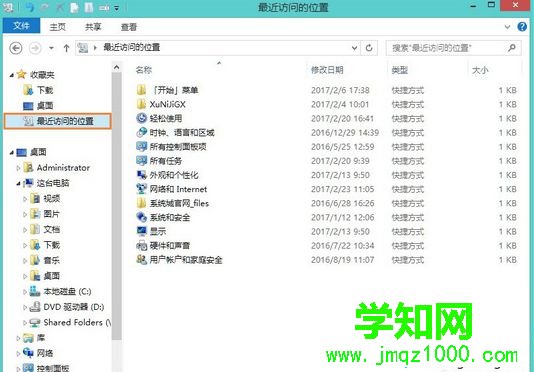Image resolution: width=534 pixels, height=372 pixels.
Task: Click the search magnifier icon
Action: (512, 48)
